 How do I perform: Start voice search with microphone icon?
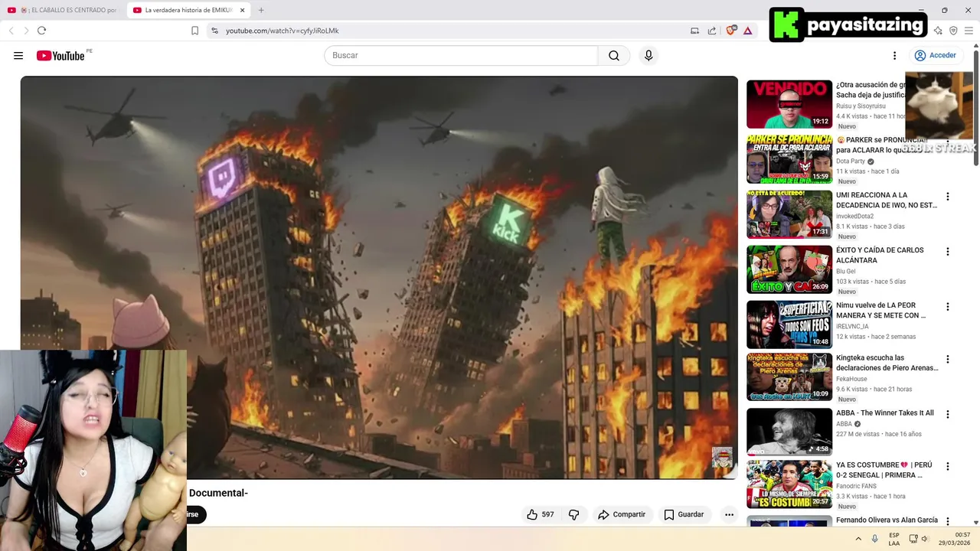coord(648,56)
